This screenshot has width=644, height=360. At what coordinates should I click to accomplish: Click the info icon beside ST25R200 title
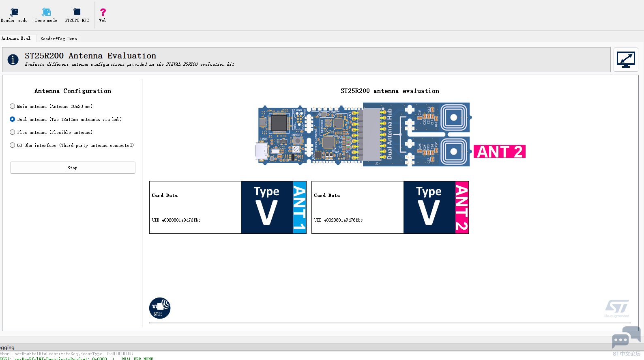(x=13, y=60)
